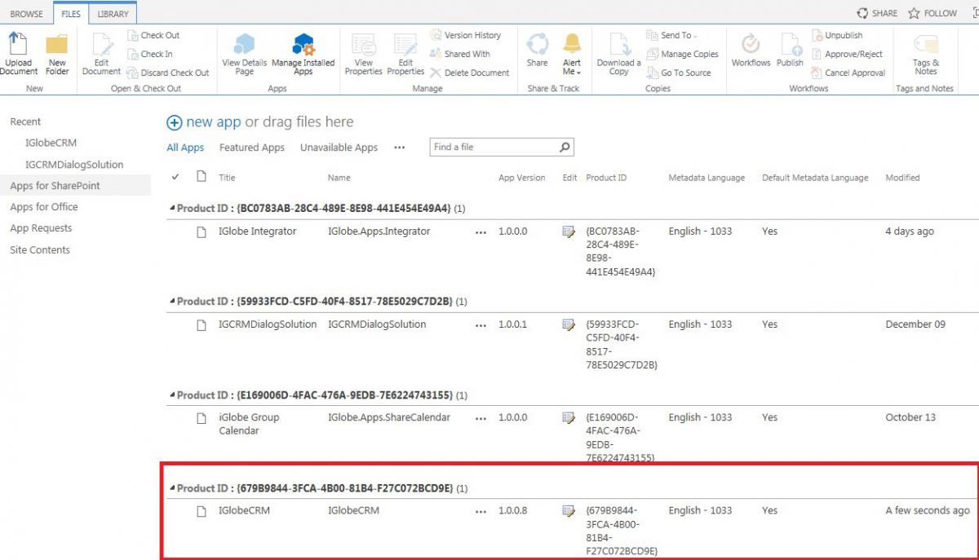This screenshot has width=979, height=560.
Task: Open IGlobe Integrator title link
Action: (x=258, y=231)
